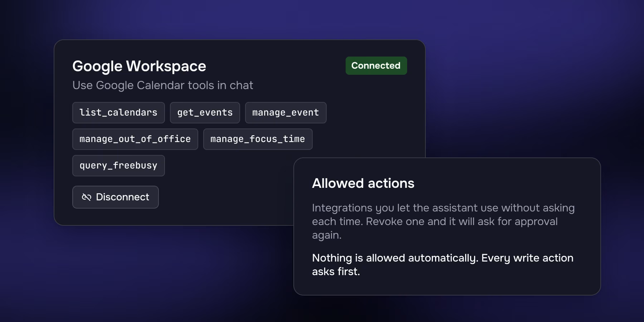Click the Disconnect button
The height and width of the screenshot is (322, 644).
click(x=115, y=197)
